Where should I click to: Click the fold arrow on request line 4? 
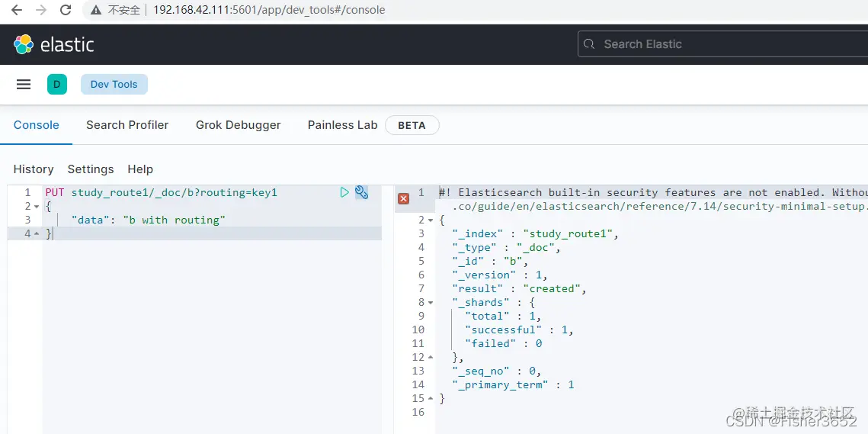pyautogui.click(x=37, y=234)
